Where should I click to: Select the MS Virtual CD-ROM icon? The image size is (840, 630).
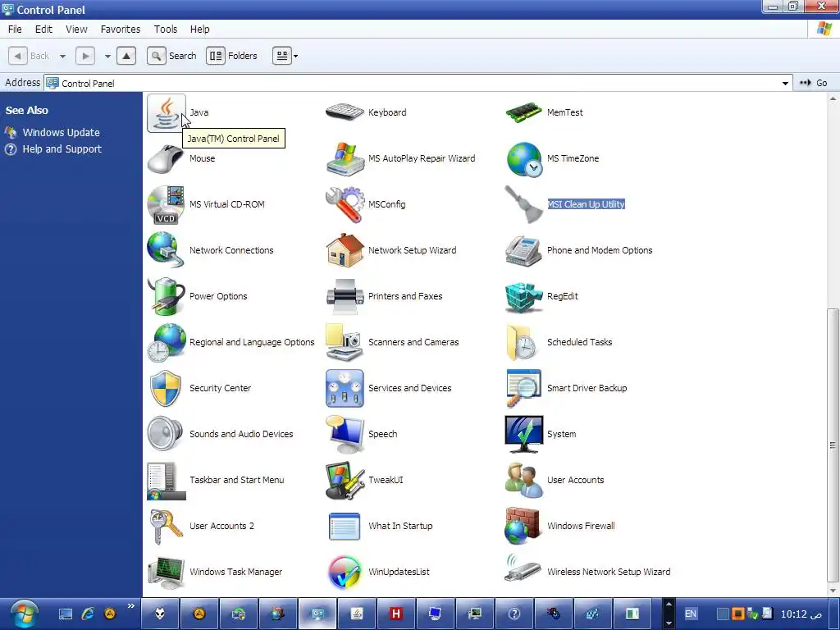[166, 204]
